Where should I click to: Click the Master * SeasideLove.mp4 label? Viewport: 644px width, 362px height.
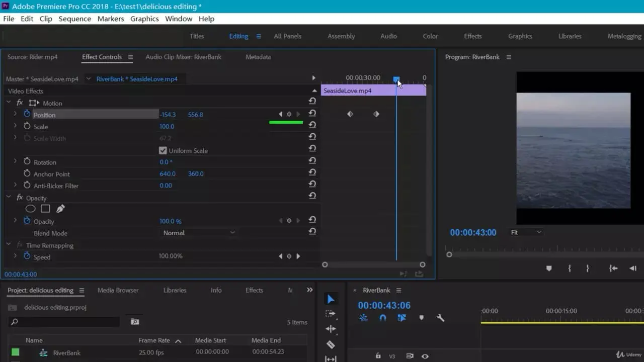click(x=42, y=79)
